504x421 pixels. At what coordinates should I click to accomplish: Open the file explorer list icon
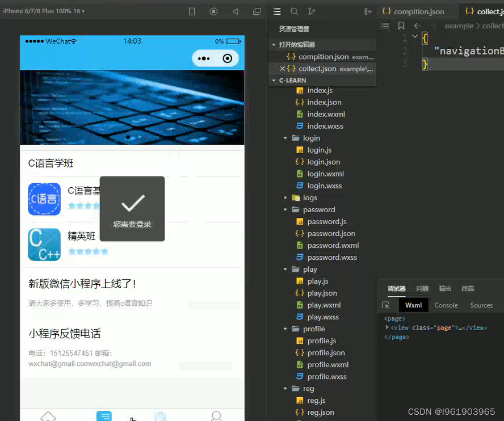(277, 11)
